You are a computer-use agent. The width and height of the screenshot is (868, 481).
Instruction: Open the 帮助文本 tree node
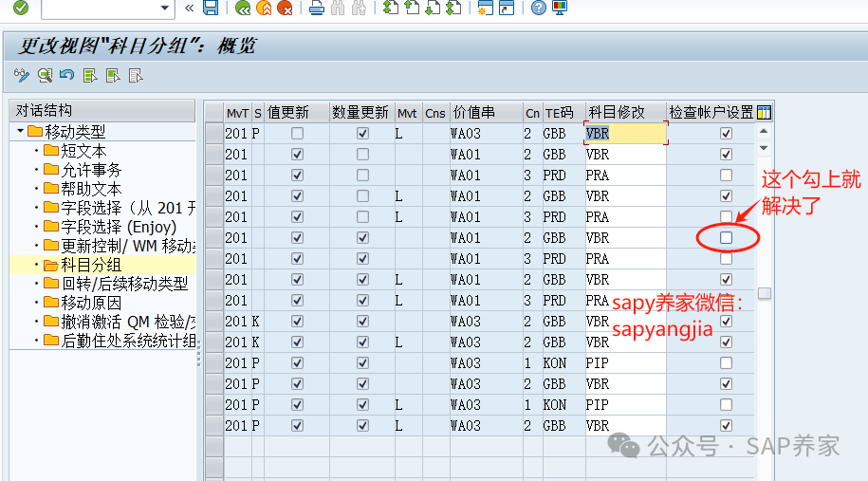(91, 189)
